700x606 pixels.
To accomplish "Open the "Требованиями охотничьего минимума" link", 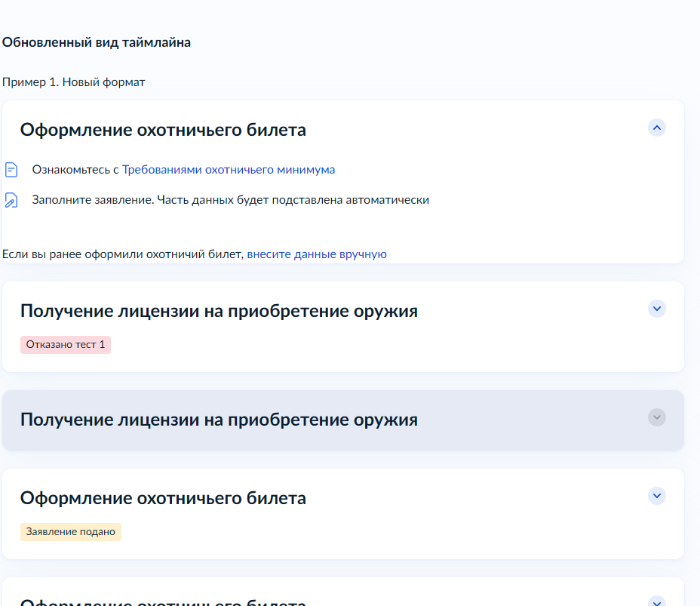I will point(229,170).
